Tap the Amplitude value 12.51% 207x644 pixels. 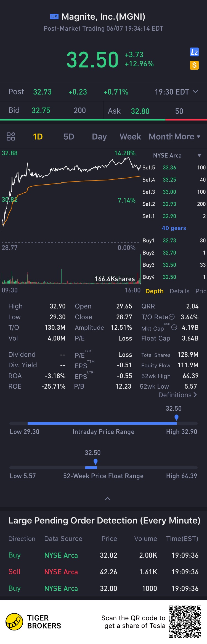tap(121, 328)
